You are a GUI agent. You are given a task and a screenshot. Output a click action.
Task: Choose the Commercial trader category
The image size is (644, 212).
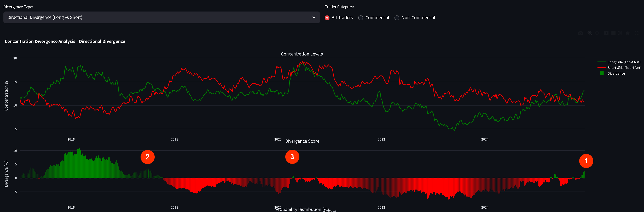pyautogui.click(x=374, y=18)
